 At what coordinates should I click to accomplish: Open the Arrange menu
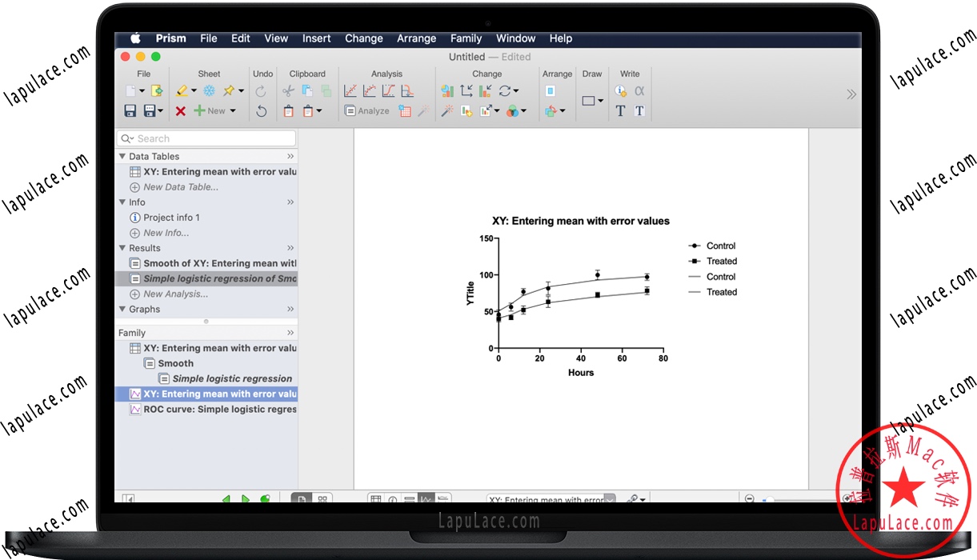[416, 38]
